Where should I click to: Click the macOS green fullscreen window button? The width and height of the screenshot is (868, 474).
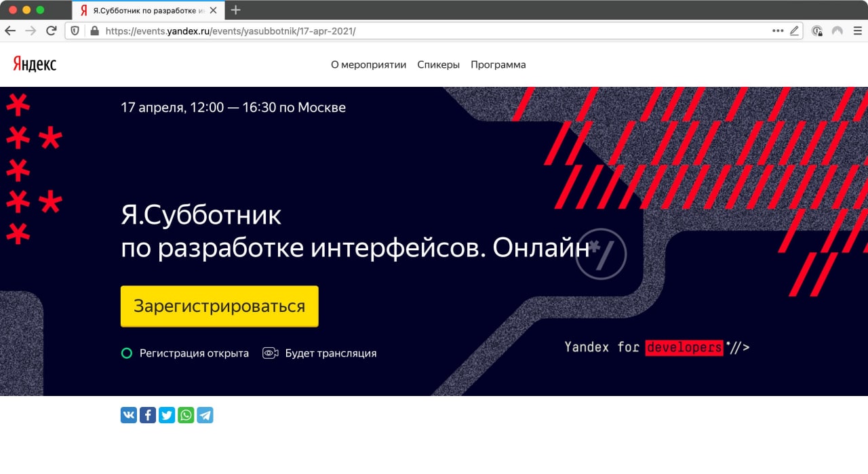(40, 10)
